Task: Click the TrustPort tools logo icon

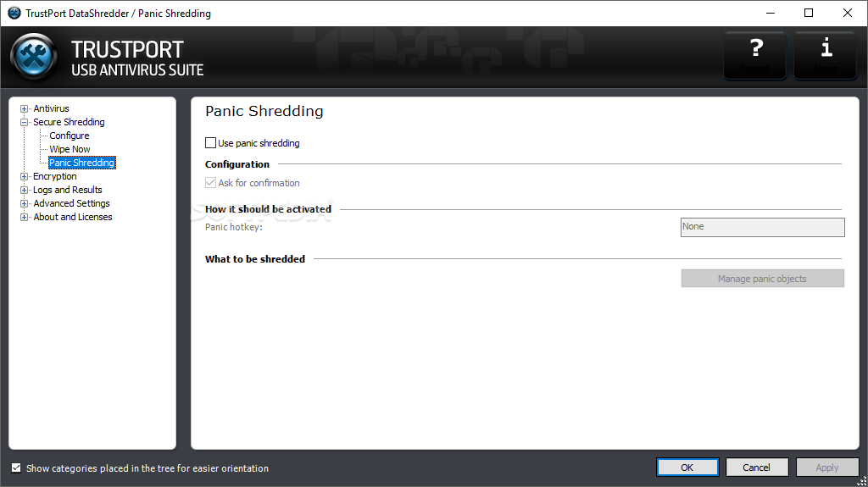Action: click(34, 57)
